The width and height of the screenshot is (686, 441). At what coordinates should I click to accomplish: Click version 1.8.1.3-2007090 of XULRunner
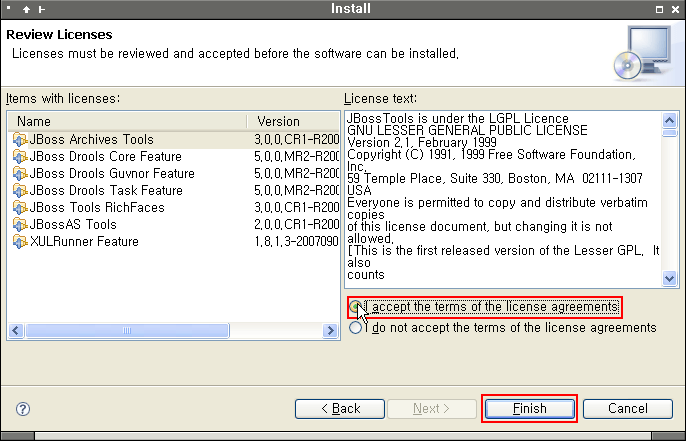tap(297, 242)
